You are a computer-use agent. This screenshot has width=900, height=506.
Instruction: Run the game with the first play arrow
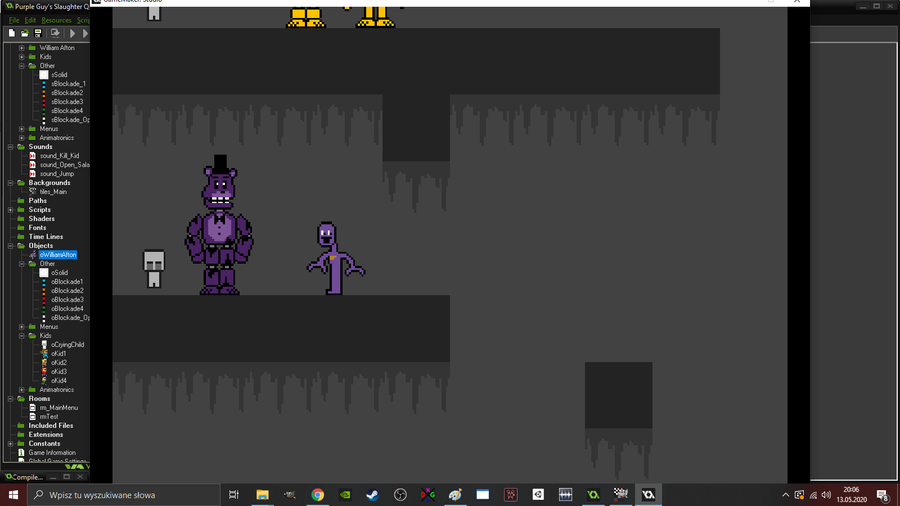pos(72,33)
